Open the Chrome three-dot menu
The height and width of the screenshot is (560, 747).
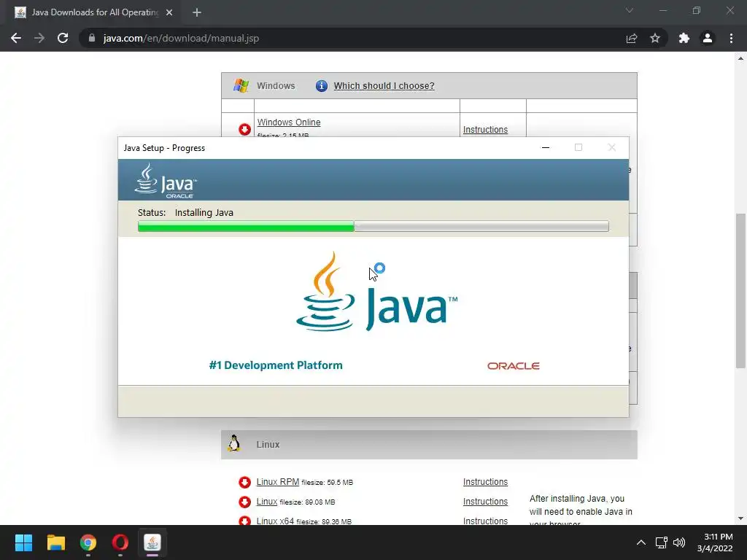(731, 38)
